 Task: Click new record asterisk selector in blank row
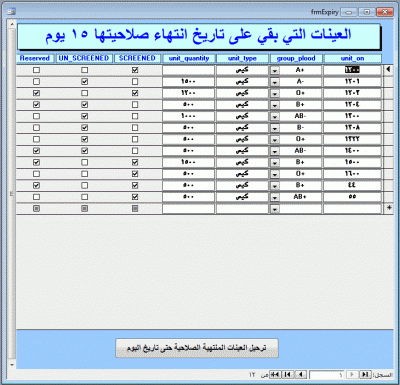[388, 208]
